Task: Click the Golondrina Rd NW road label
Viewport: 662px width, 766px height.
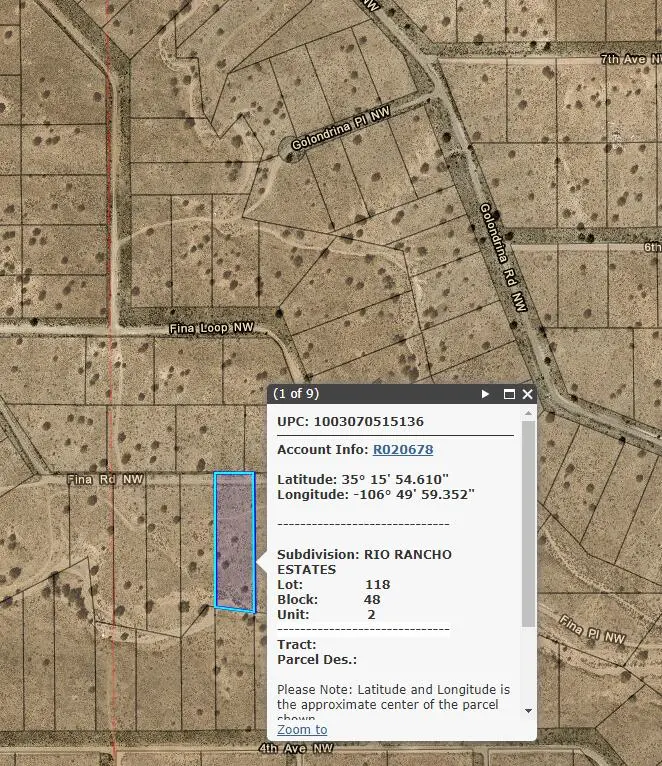Action: tap(502, 256)
